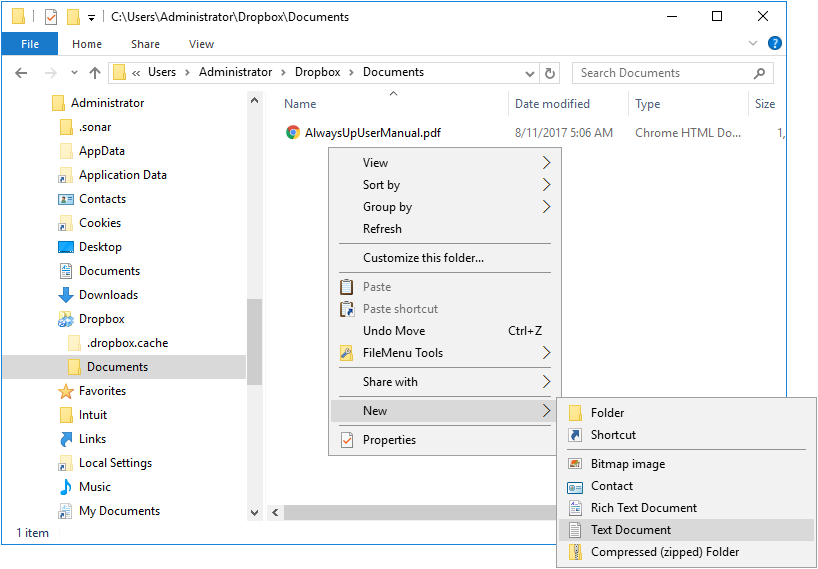Click the Bitmap image icon in submenu
Screen dimensions: 818x569
pos(575,464)
